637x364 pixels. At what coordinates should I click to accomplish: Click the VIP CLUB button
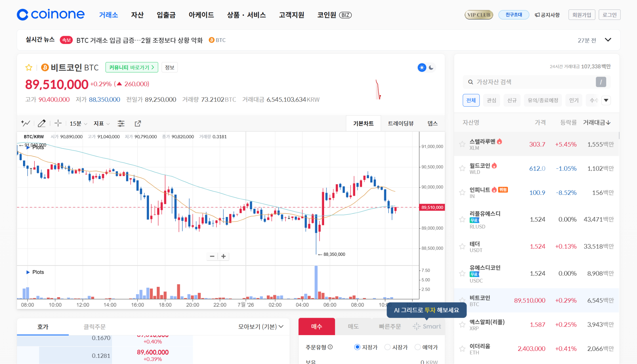coord(479,15)
